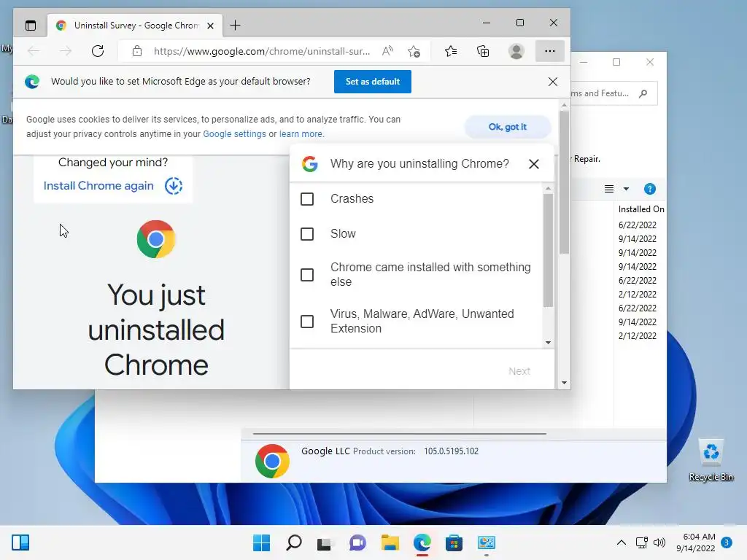Click the Edge refresh page icon
747x560 pixels.
coord(98,51)
